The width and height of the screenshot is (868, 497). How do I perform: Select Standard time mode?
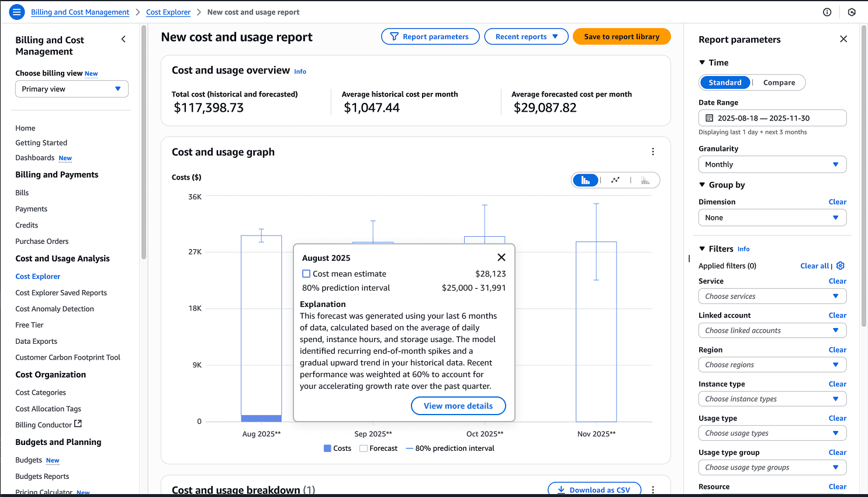coord(725,82)
